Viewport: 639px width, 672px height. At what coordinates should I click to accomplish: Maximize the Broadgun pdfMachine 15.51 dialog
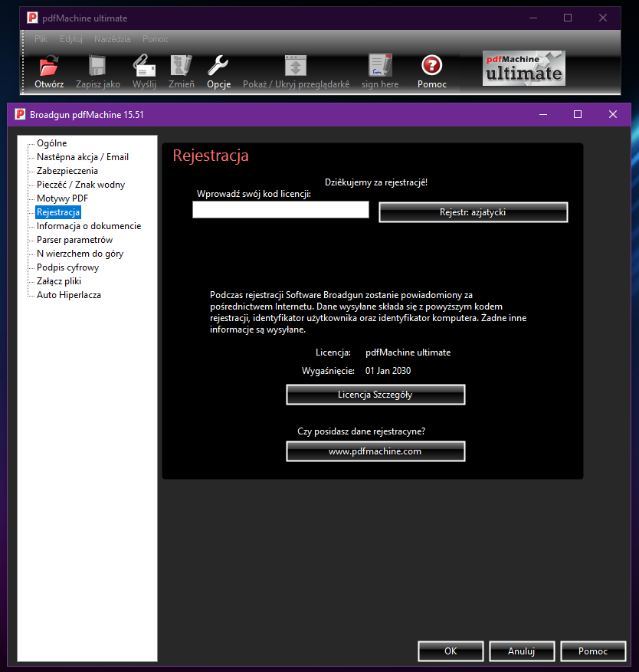(x=578, y=114)
